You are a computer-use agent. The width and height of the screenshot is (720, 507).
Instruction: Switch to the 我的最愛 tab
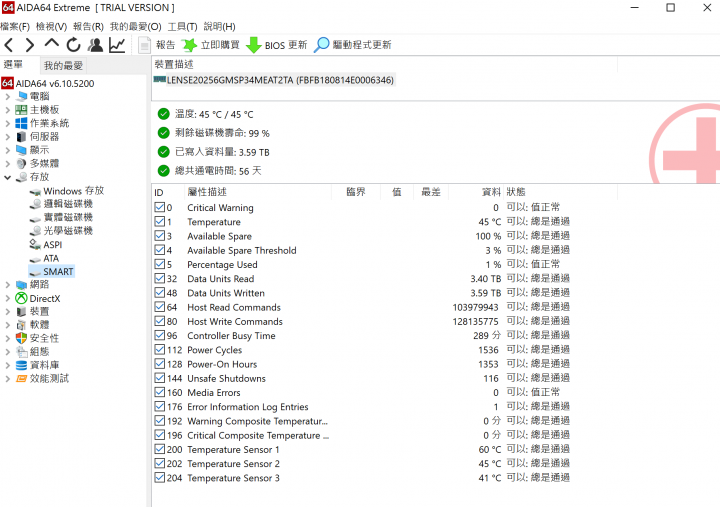(63, 66)
